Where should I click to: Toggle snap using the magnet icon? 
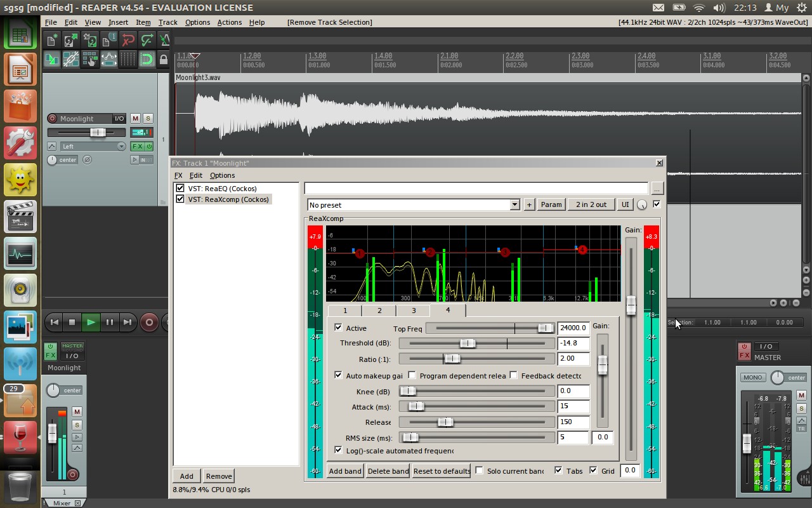click(147, 60)
